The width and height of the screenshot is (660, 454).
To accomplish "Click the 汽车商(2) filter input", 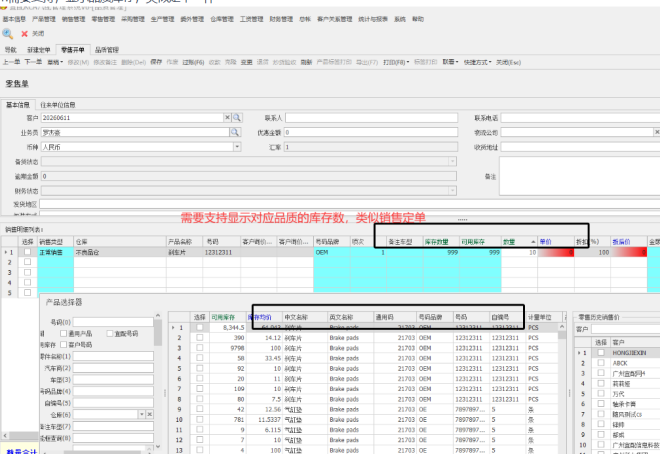I will 113,368.
